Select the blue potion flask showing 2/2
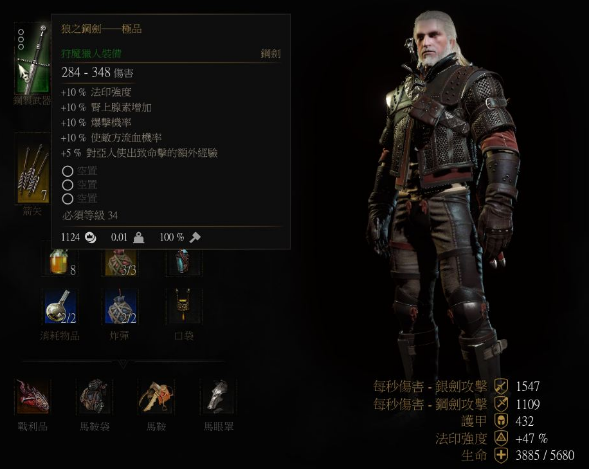 pos(60,306)
